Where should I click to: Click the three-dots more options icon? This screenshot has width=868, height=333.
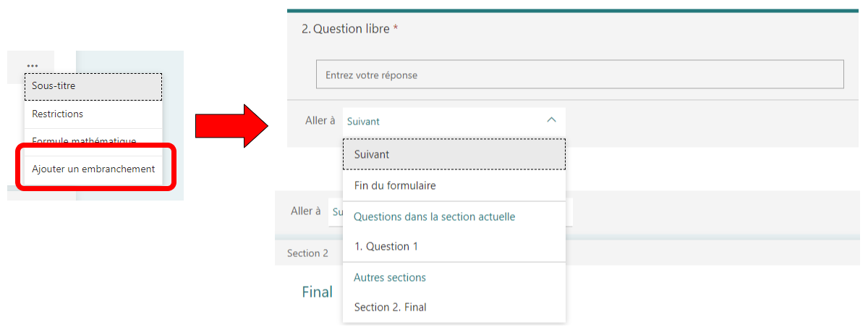[x=32, y=66]
